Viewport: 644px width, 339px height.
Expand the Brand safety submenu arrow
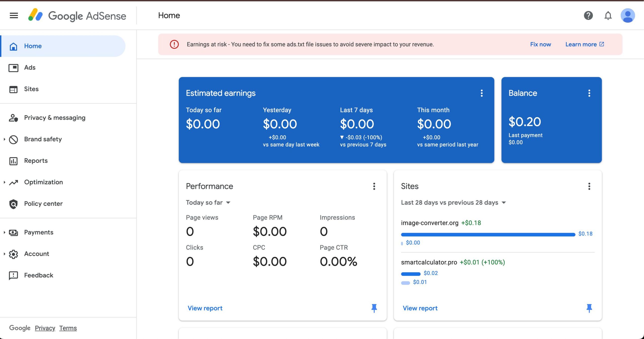click(4, 139)
